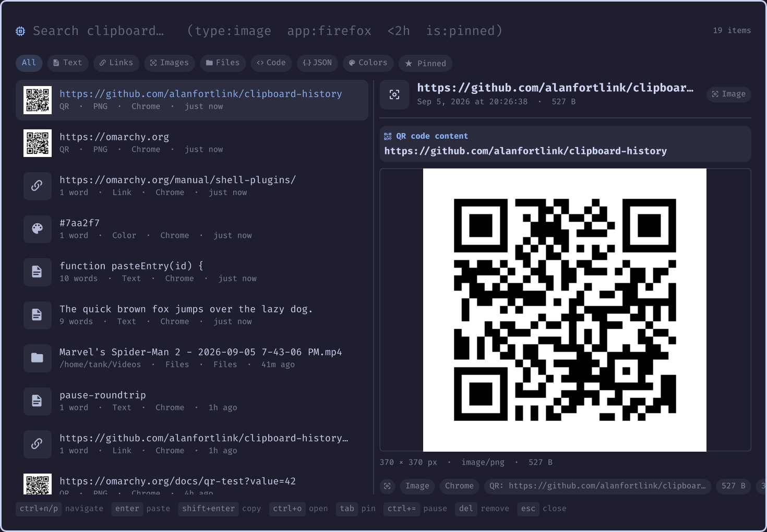Image resolution: width=767 pixels, height=532 pixels.
Task: Click the Sep 5, 2026 timestamp text
Action: 472,102
